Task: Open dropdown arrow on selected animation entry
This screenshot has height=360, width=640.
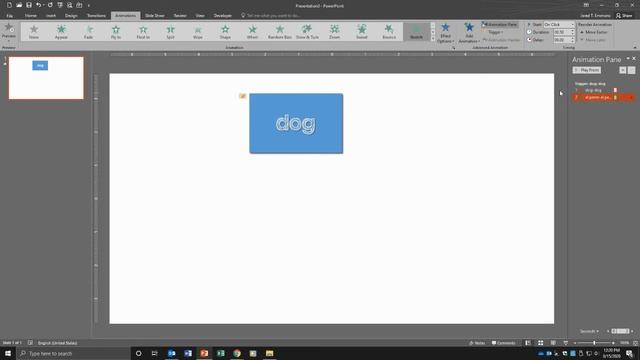Action: [x=630, y=98]
